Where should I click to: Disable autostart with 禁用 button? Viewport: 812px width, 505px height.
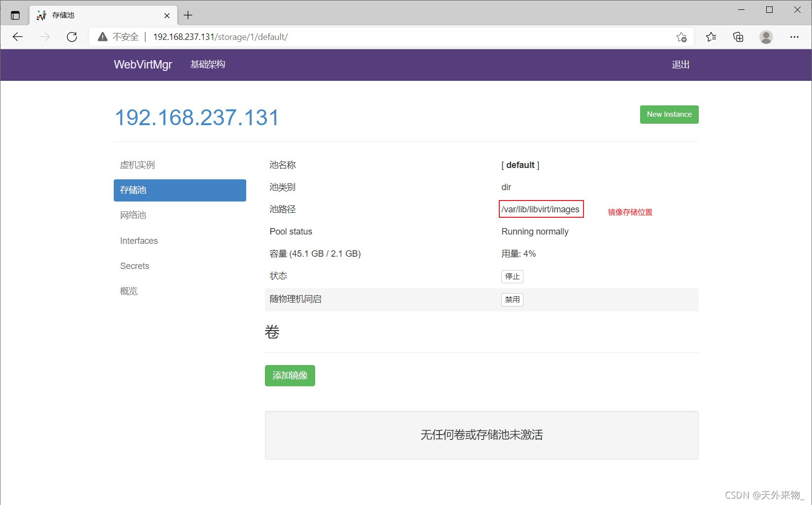pyautogui.click(x=512, y=300)
